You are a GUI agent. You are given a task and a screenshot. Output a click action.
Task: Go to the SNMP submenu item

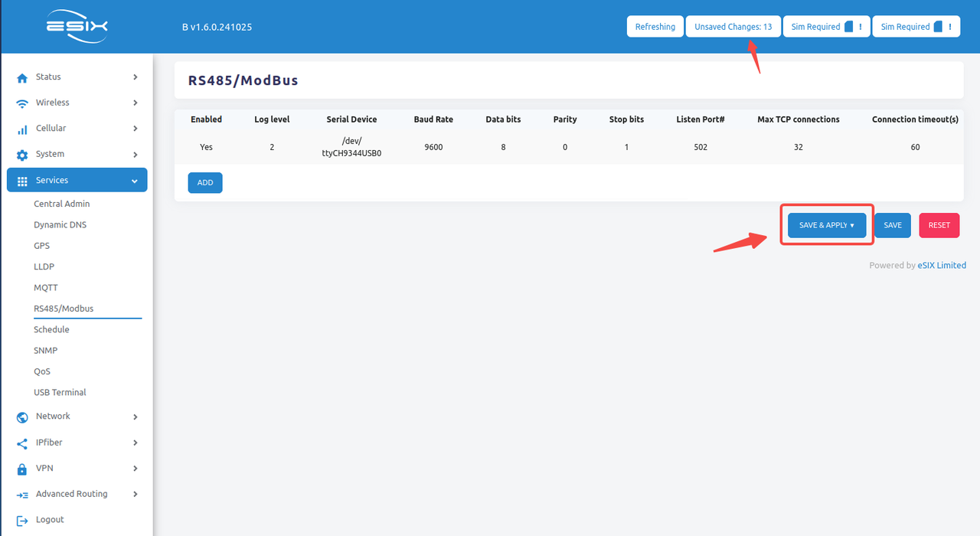click(45, 351)
